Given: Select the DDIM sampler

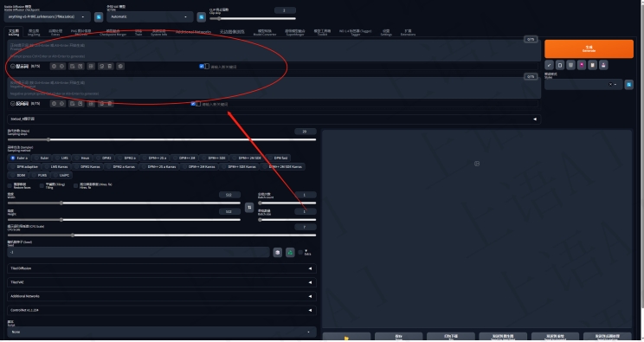Looking at the screenshot, I should click(17, 175).
